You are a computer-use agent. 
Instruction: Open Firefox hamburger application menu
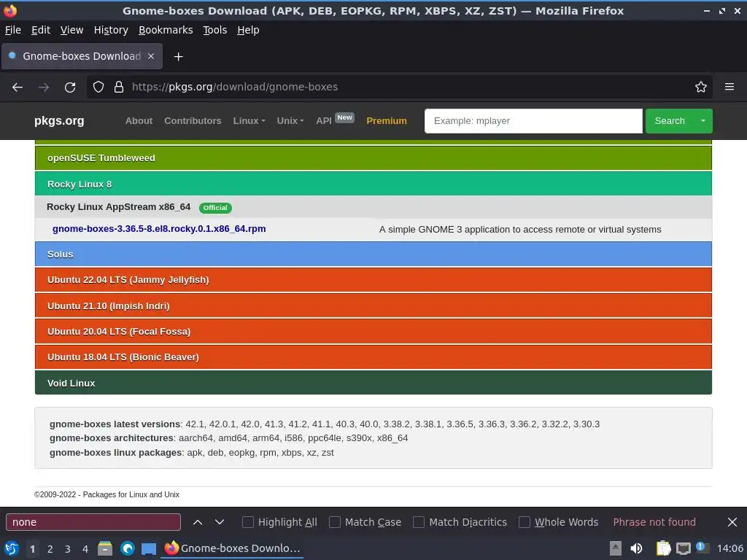coord(729,87)
